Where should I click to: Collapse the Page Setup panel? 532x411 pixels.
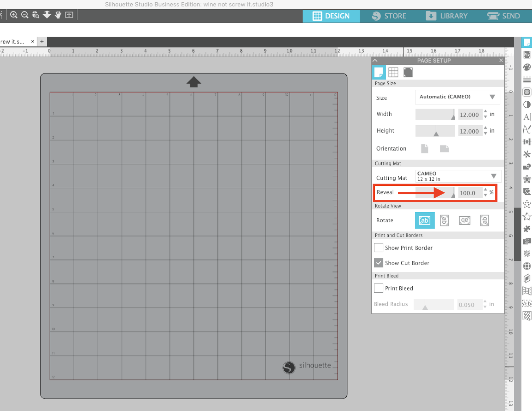375,60
